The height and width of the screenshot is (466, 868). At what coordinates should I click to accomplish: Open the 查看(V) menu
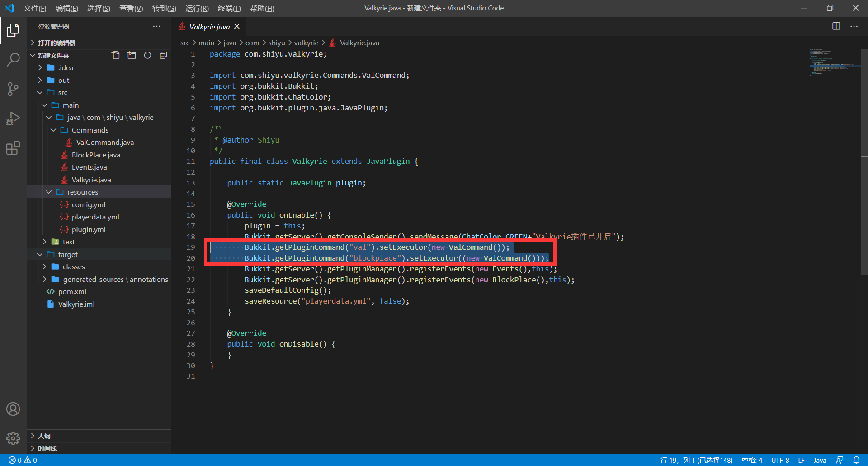point(131,8)
